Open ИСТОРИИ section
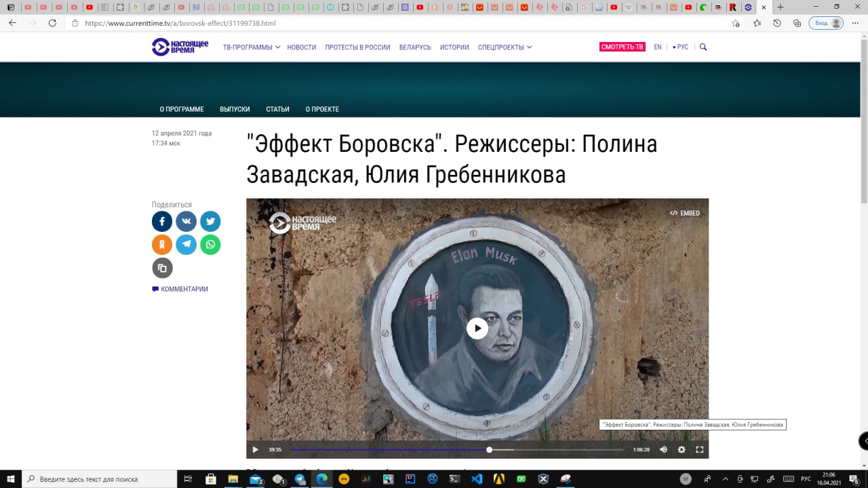 454,47
